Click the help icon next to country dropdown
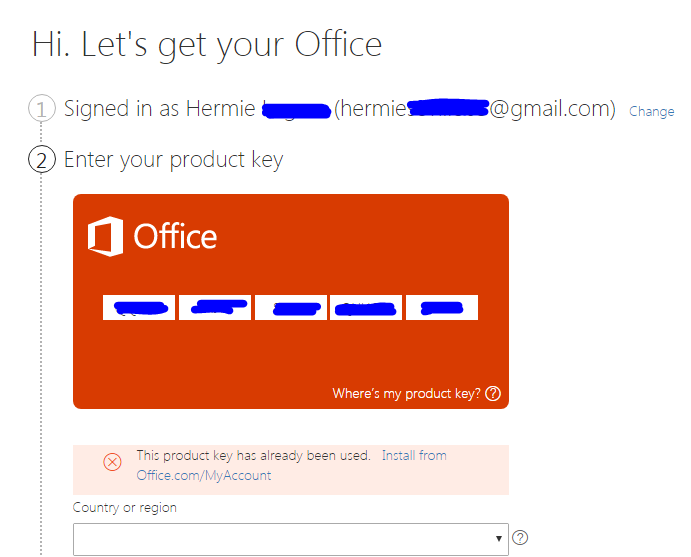The height and width of the screenshot is (557, 691). click(x=520, y=538)
